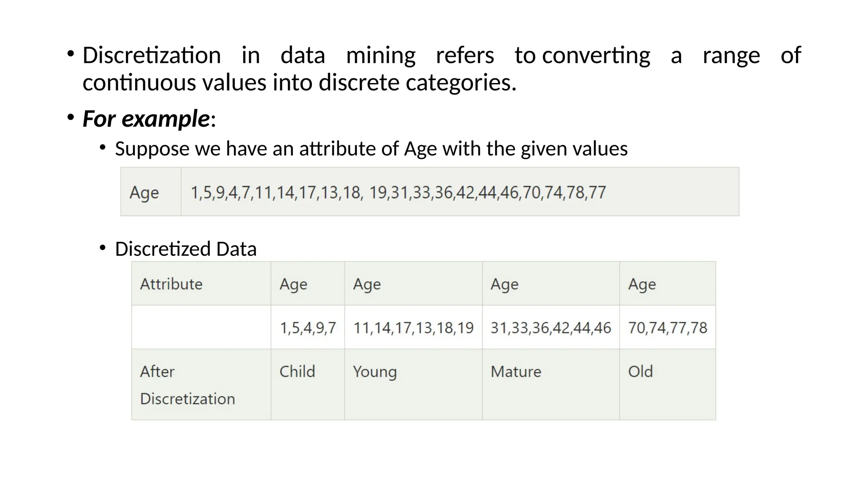
Task: Click the "After Discretization" row label
Action: pos(187,385)
